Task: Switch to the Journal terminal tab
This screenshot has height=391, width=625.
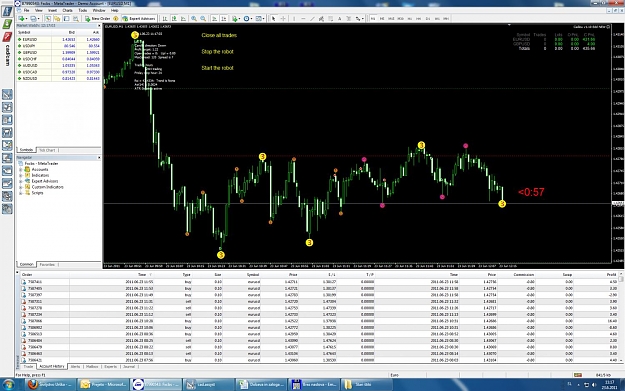Action: click(129, 367)
